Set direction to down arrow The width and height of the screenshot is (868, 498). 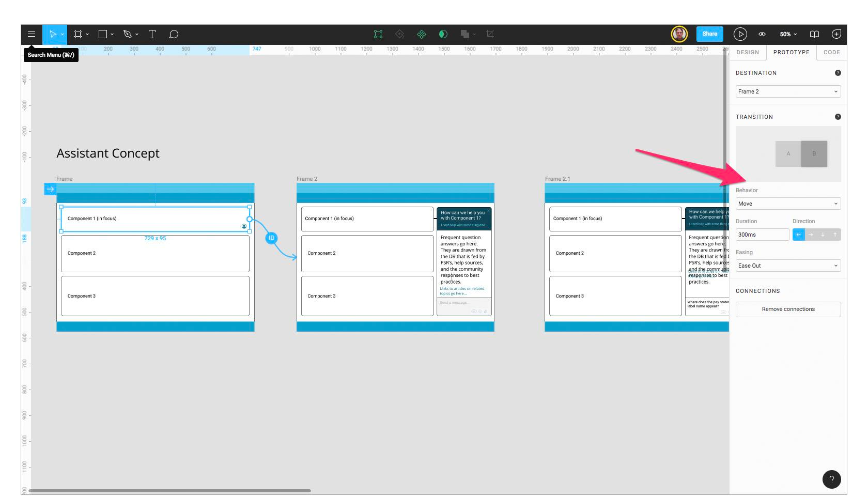point(823,235)
